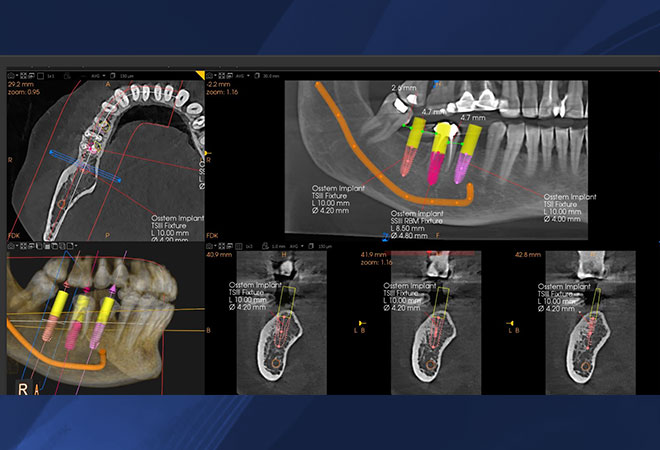Click the -2.2 mm position label in panoramic view
Image resolution: width=660 pixels, height=450 pixels.
click(218, 84)
